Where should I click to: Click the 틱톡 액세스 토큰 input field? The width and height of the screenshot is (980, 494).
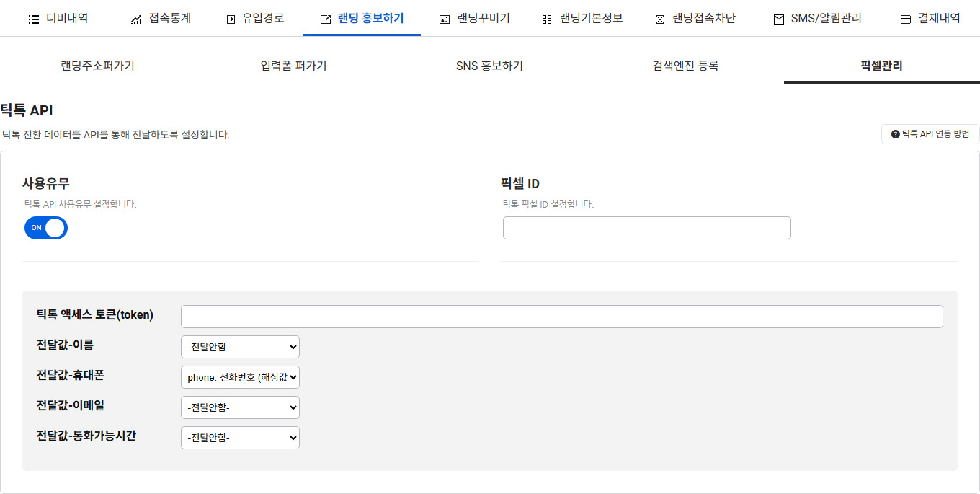point(561,317)
